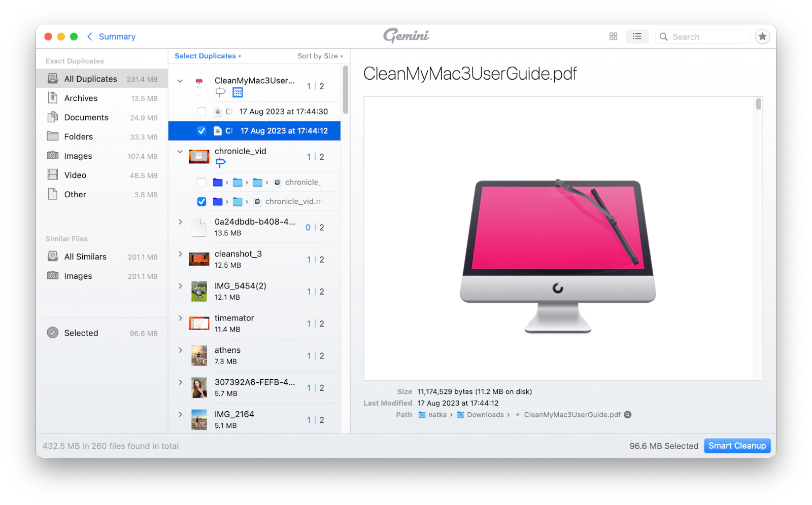
Task: Click Downloads in the file path
Action: click(485, 415)
